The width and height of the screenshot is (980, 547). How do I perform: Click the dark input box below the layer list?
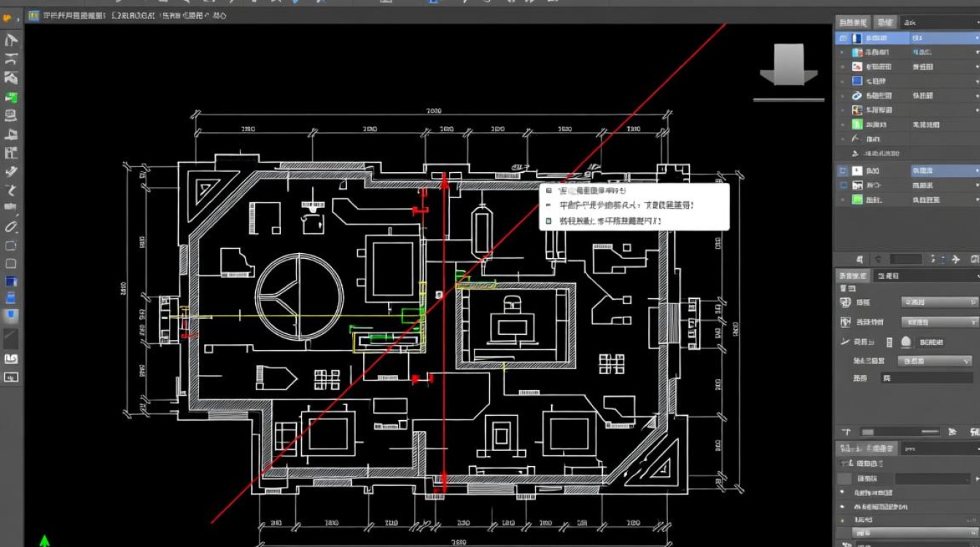tap(906, 259)
